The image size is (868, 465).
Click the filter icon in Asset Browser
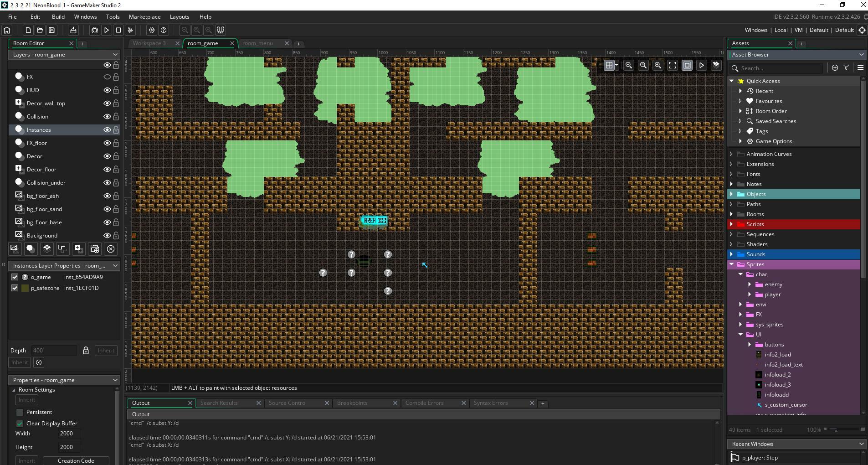(x=846, y=67)
